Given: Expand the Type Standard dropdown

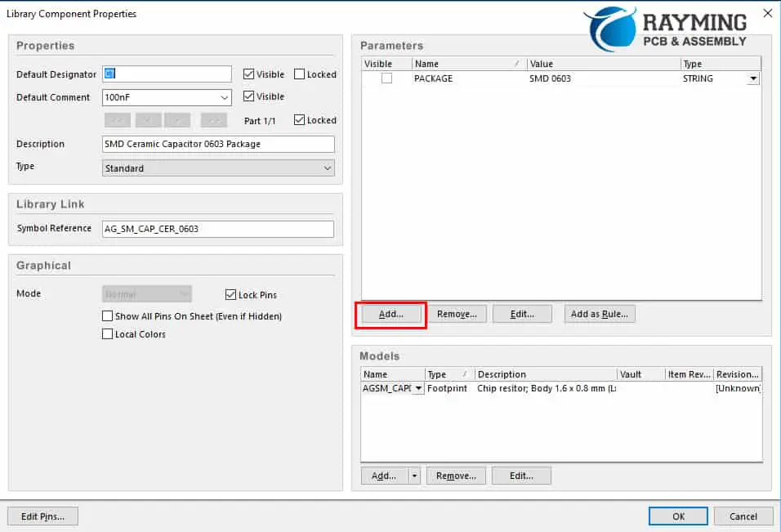Looking at the screenshot, I should (x=327, y=168).
